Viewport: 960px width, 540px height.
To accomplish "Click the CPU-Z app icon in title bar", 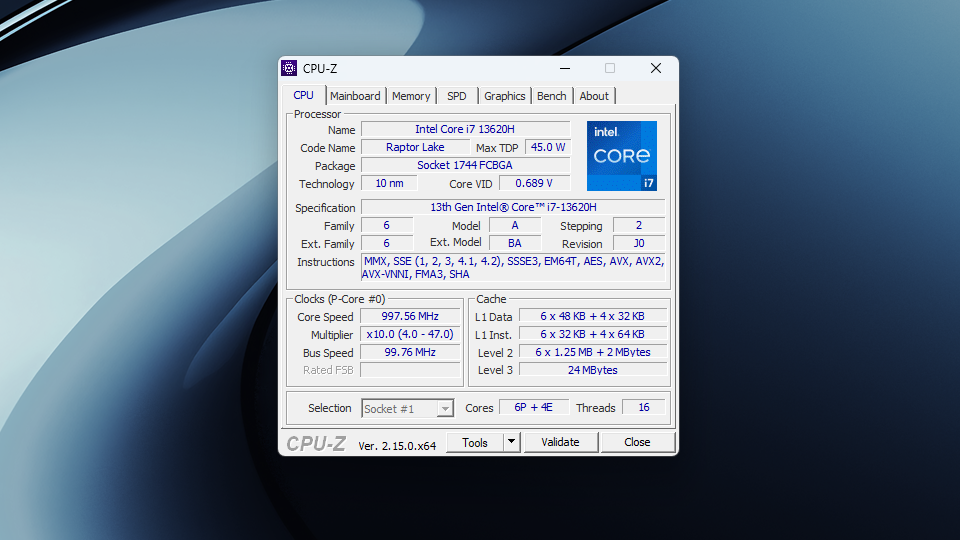I will [x=289, y=68].
